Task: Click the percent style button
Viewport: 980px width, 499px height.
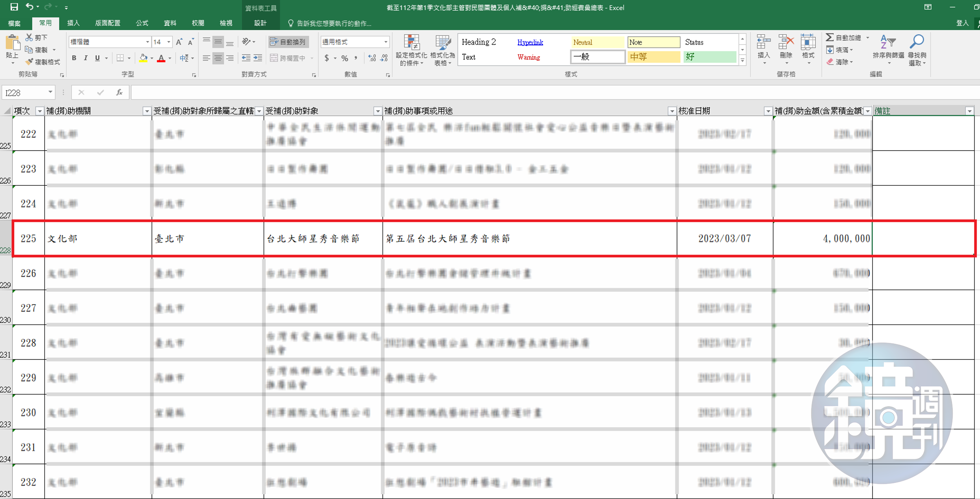Action: click(x=345, y=58)
